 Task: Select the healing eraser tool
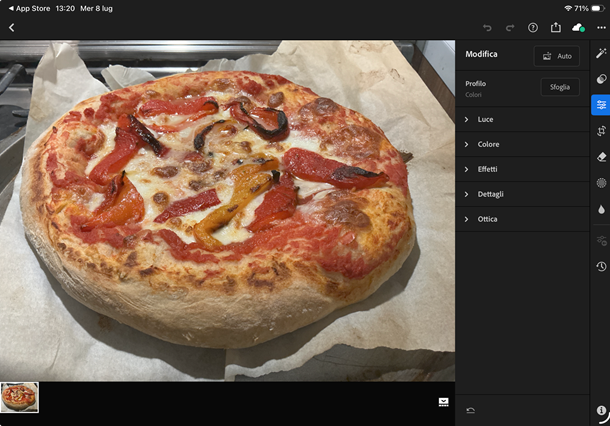601,157
